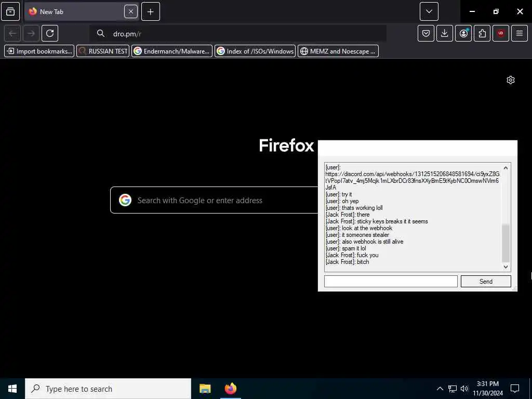This screenshot has height=399, width=532.
Task: Click the 'spam it lol' message
Action: click(x=345, y=248)
